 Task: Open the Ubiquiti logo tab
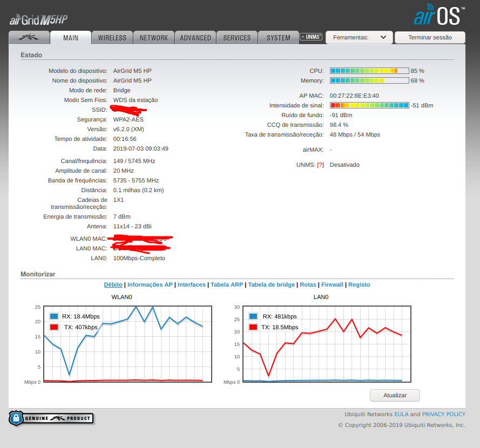pos(29,38)
